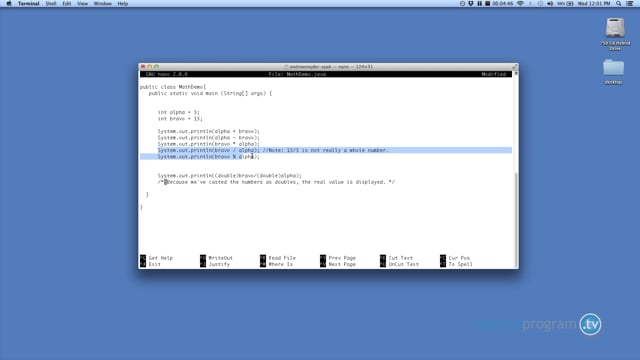Click the '//Note: 13/3' comment

point(325,150)
